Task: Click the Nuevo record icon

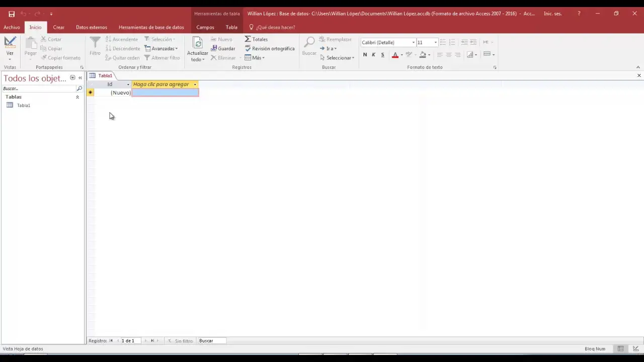Action: coord(214,39)
